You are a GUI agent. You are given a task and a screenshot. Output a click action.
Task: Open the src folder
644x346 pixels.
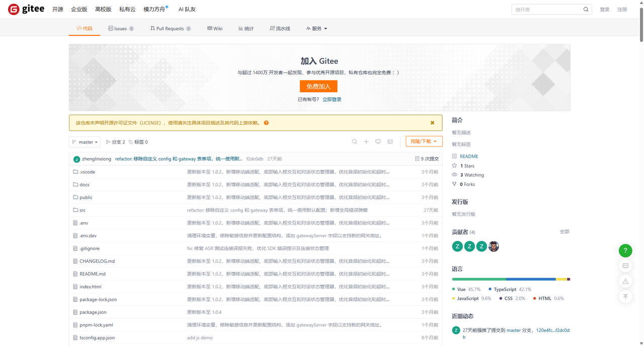tap(83, 210)
